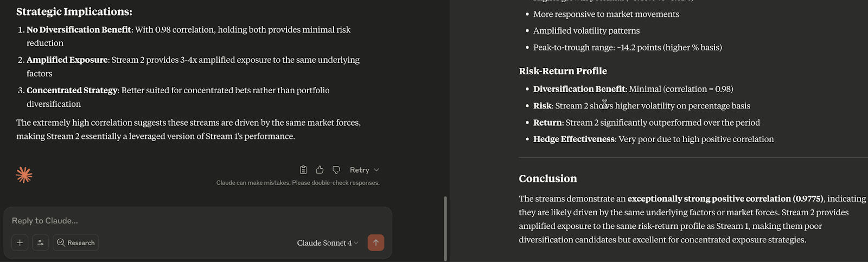Click the Risk-Return Profile heading
The image size is (868, 262).
(x=563, y=71)
